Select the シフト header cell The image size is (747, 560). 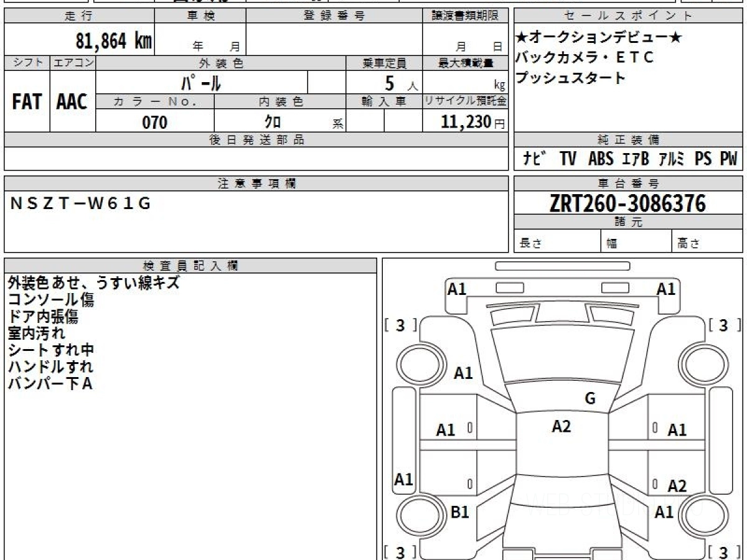point(27,63)
